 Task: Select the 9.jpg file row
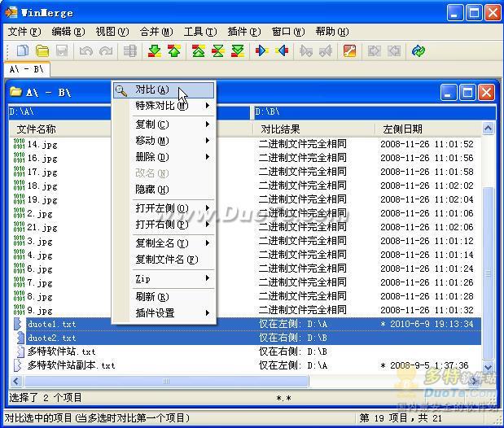(246, 310)
